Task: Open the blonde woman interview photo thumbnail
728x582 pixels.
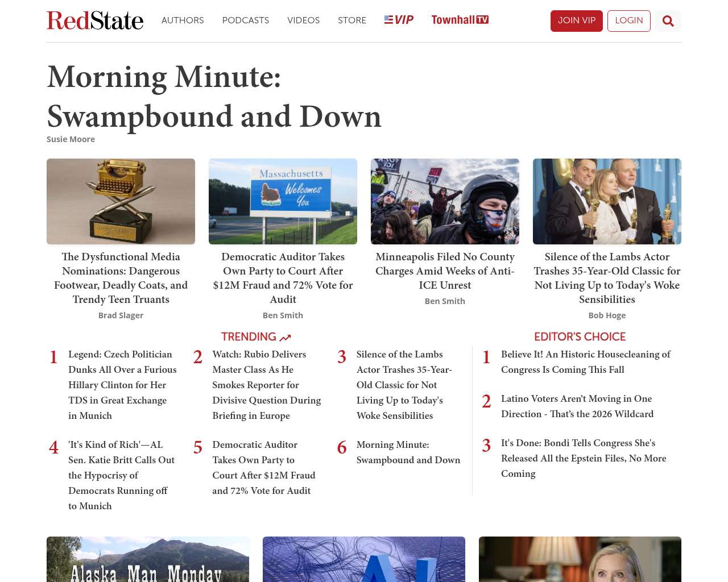Action: coord(580,559)
